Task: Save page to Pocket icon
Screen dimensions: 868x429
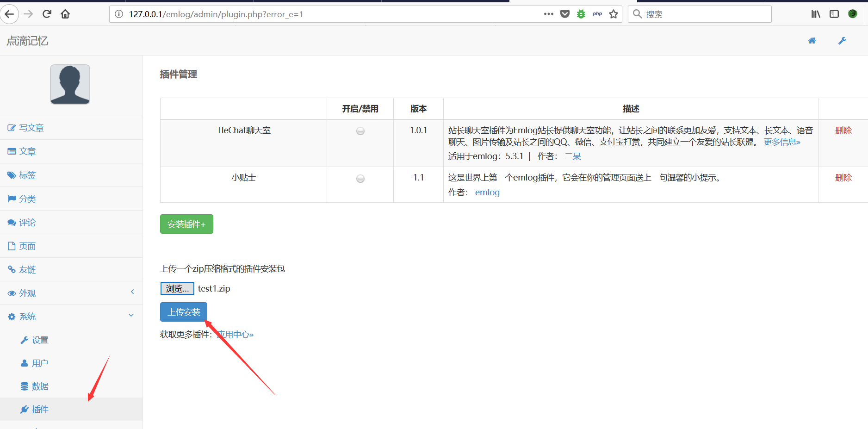Action: [x=565, y=14]
